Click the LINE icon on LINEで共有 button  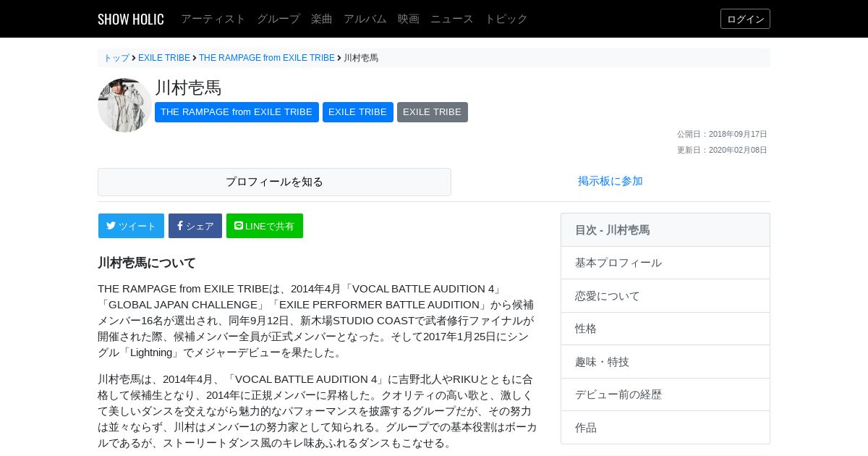coord(239,226)
